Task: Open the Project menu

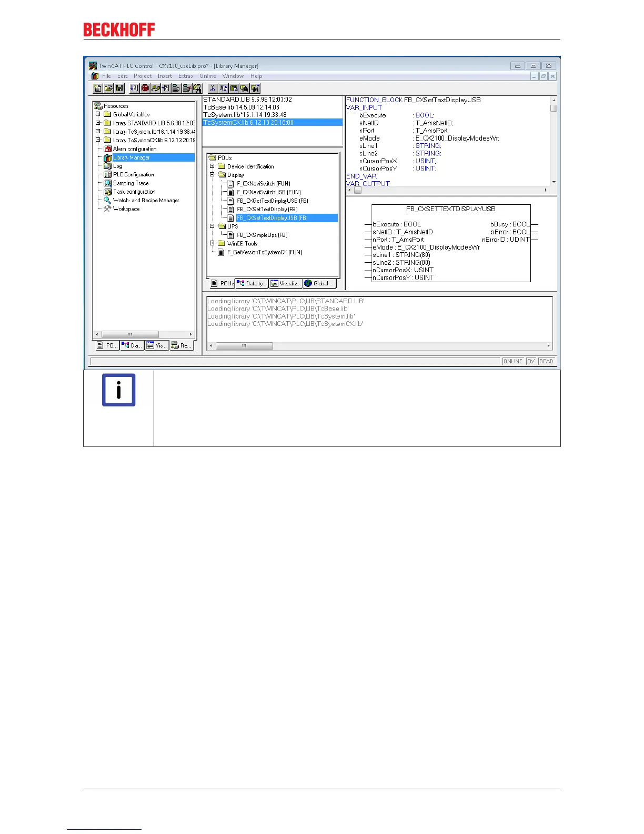Action: [143, 76]
